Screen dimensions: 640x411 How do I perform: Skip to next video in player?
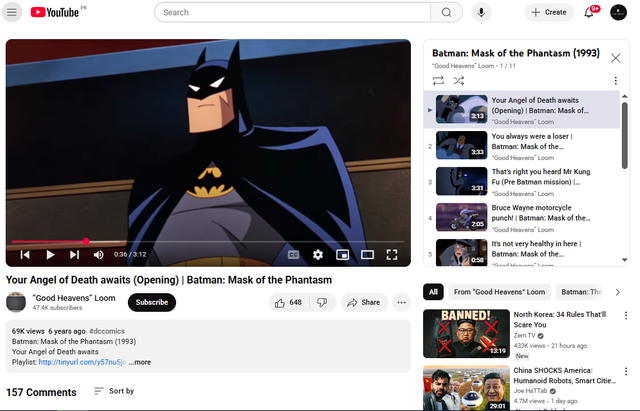click(74, 255)
